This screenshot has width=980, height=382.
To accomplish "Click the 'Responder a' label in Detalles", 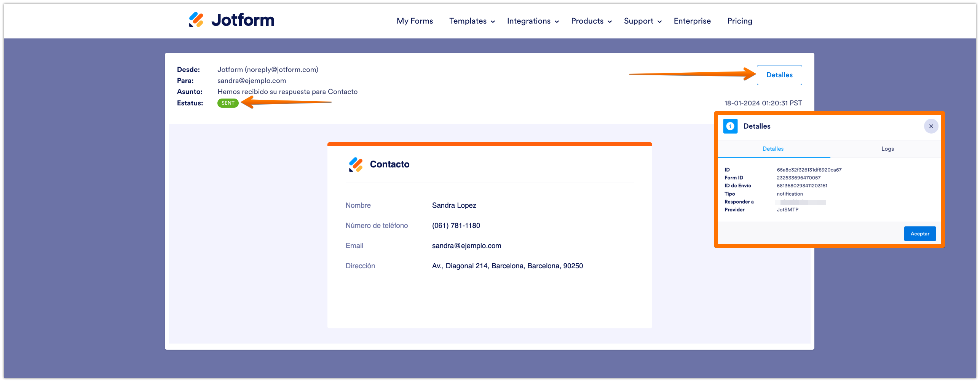I will coord(739,202).
